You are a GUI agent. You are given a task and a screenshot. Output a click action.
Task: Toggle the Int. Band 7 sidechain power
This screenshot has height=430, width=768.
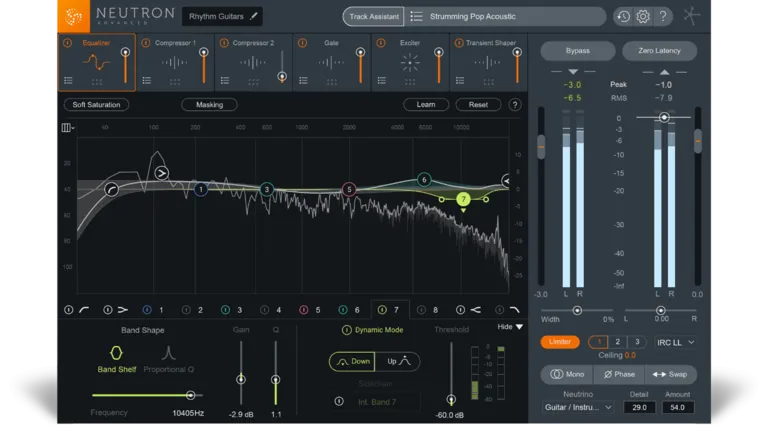339,401
